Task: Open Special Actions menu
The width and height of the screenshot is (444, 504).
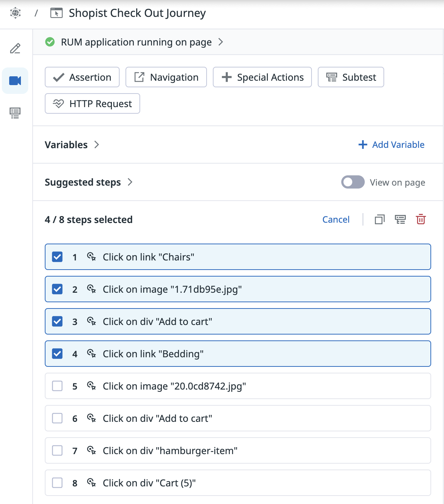Action: pyautogui.click(x=262, y=77)
